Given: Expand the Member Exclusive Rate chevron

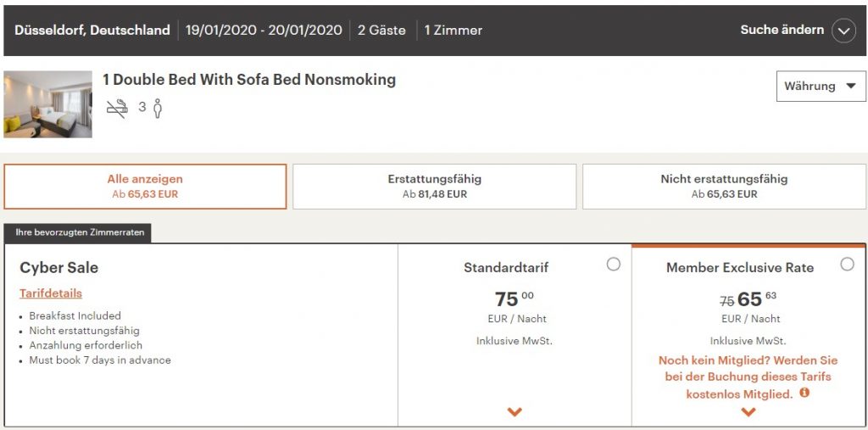Looking at the screenshot, I should point(748,412).
